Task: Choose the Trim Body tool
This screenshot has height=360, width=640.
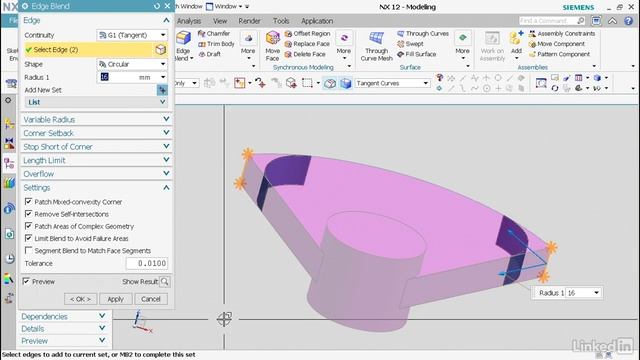Action: click(x=216, y=44)
